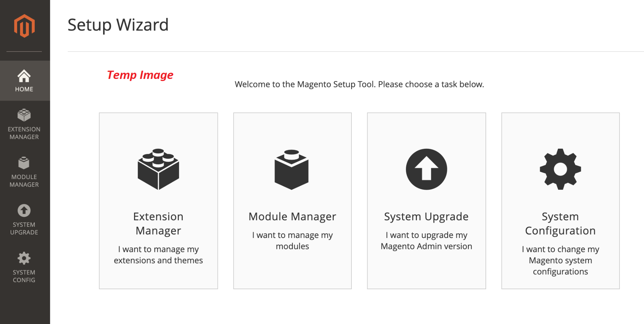644x324 pixels.
Task: Click the large cube icon on Module Manager card
Action: (x=292, y=169)
